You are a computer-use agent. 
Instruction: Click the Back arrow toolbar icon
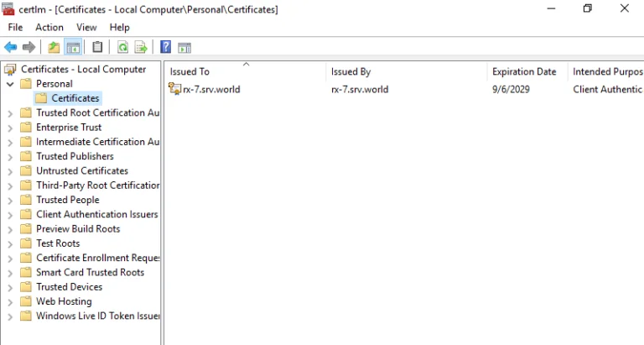tap(11, 47)
